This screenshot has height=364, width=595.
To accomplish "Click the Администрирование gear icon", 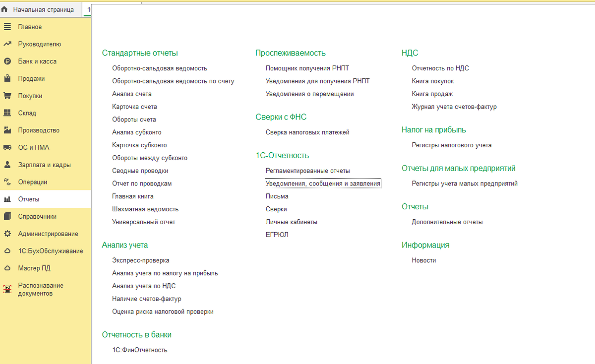I will (x=7, y=234).
